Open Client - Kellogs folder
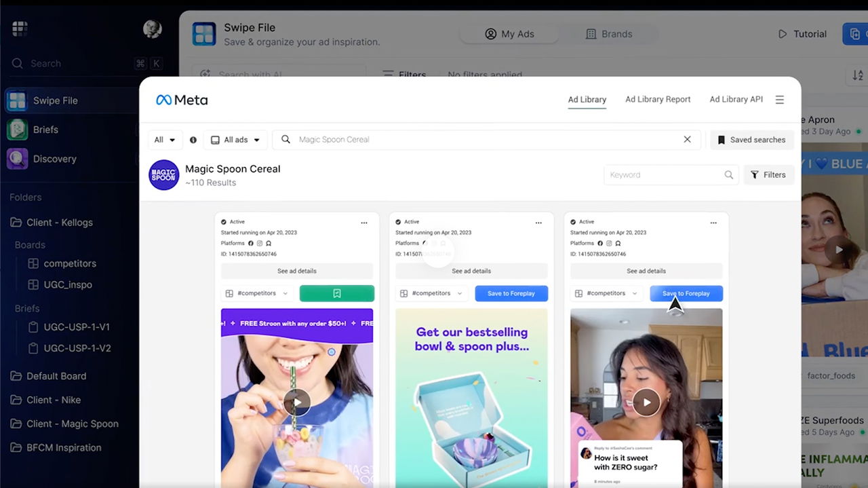Screen dimensions: 868x488 point(60,222)
